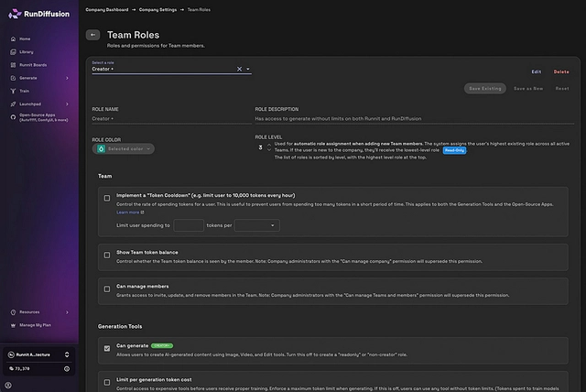
Task: Toggle Limit per generation token cost checkbox
Action: tap(107, 382)
